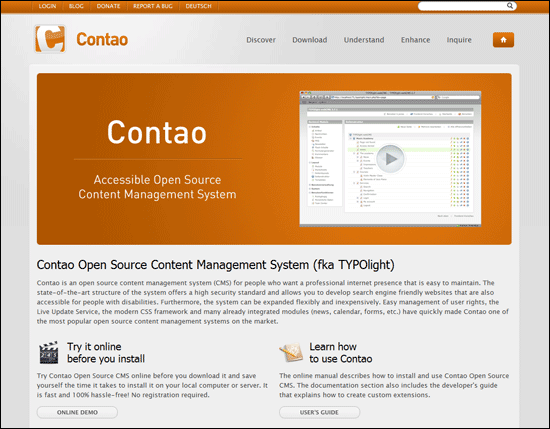Click the large Contao banner title
Image resolution: width=550 pixels, height=429 pixels.
pyautogui.click(x=157, y=132)
